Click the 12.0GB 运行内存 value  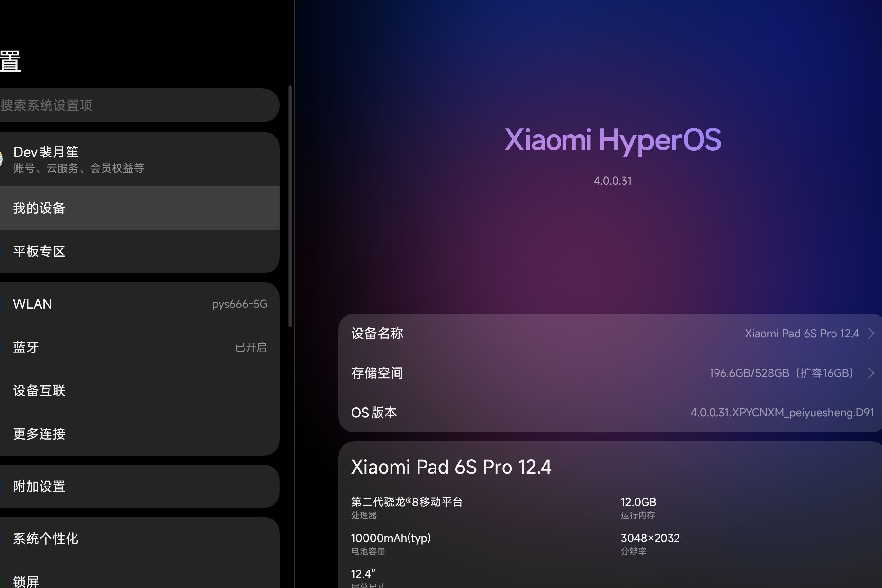(639, 502)
